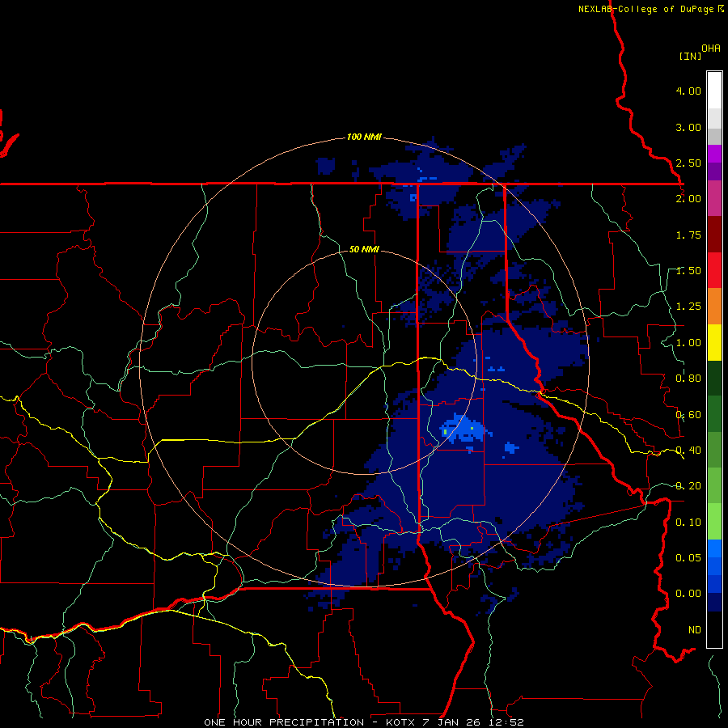
Task: Click the One Hour Precipitation KOTX title text
Action: tap(364, 722)
